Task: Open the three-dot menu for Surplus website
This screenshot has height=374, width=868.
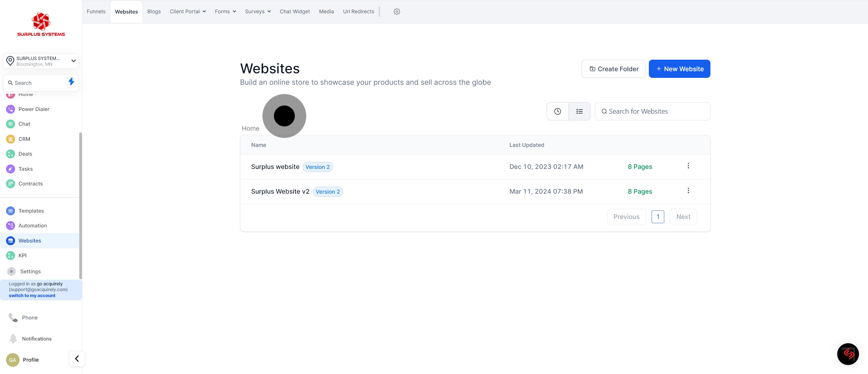Action: click(688, 166)
